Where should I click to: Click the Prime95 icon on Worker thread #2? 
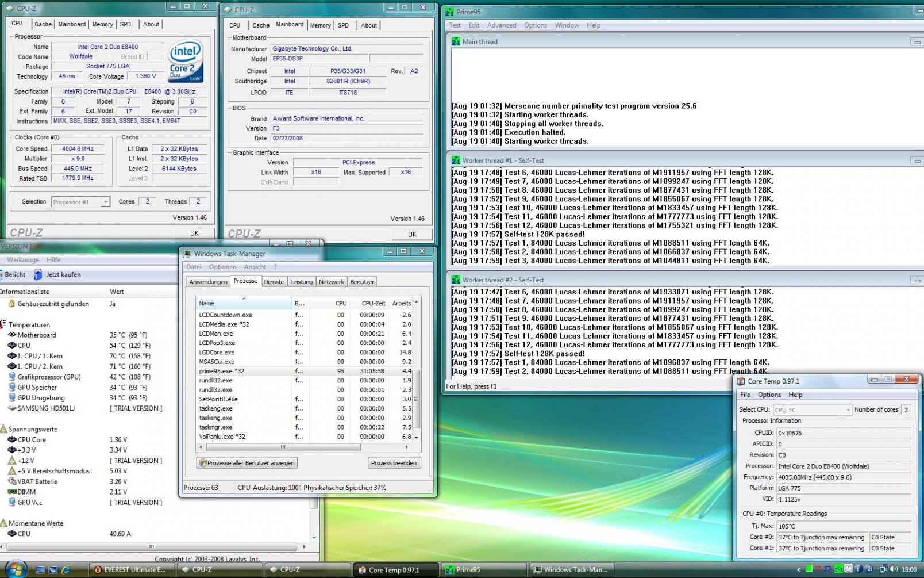456,280
